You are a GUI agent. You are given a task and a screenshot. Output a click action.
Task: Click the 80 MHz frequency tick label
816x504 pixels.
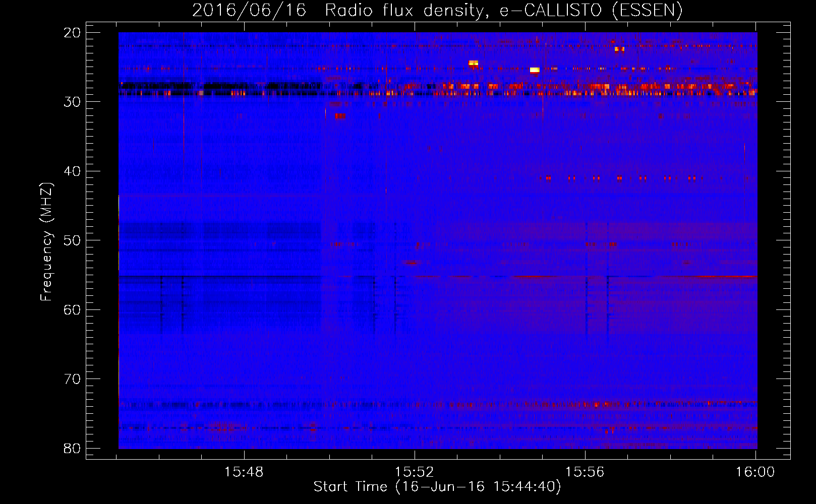(73, 449)
